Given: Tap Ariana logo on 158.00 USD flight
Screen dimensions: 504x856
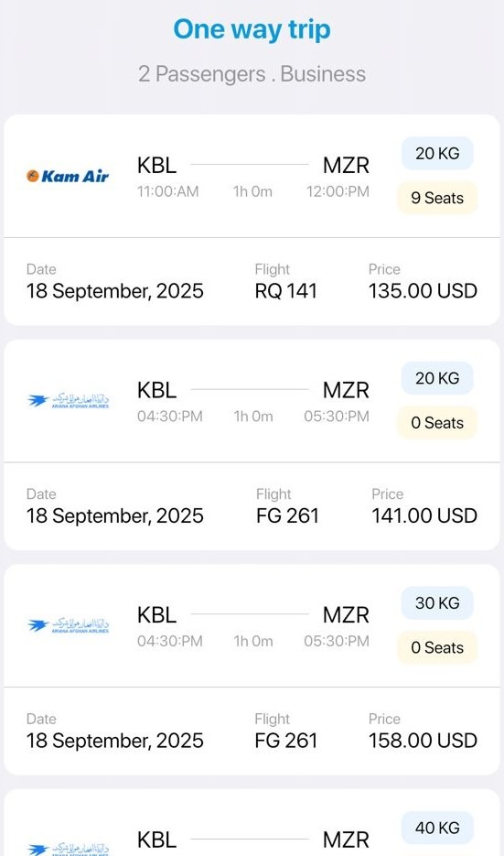Looking at the screenshot, I should tap(69, 625).
